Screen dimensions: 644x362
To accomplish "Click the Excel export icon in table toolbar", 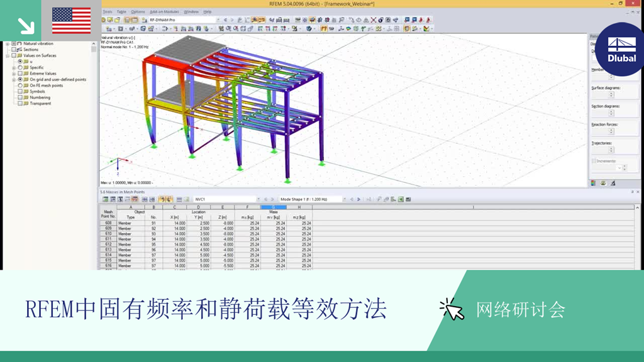I will pos(401,199).
